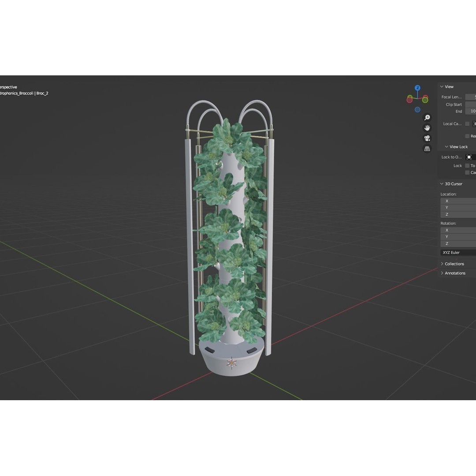Select the Zoom tool in viewport sidebar
Screen dimensions: 476x476
(427, 117)
